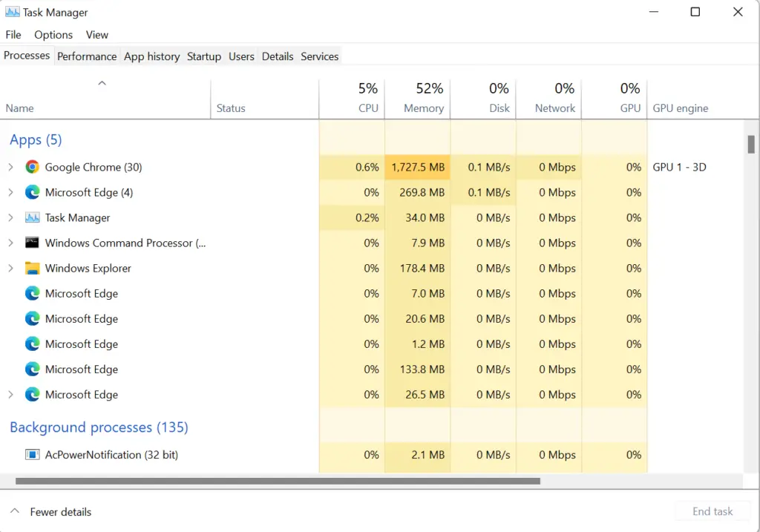
Task: Click the 1,727.5 MB memory cell
Action: (x=417, y=167)
